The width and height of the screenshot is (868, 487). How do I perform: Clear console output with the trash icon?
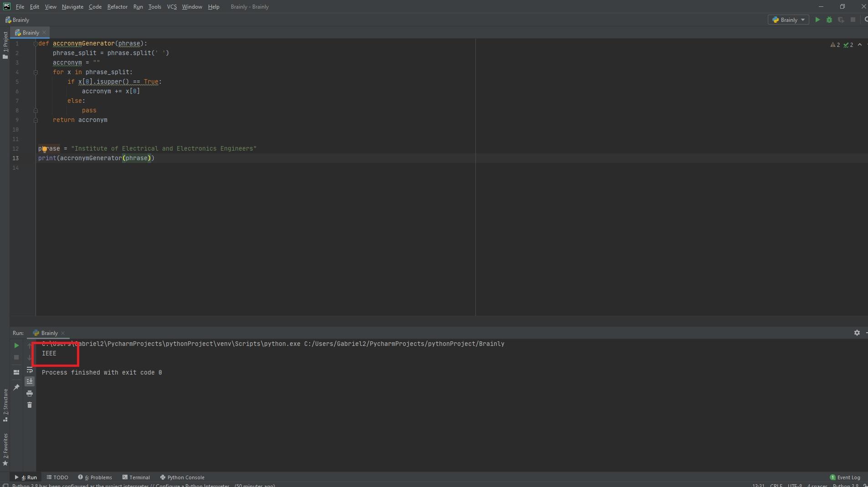[x=30, y=405]
